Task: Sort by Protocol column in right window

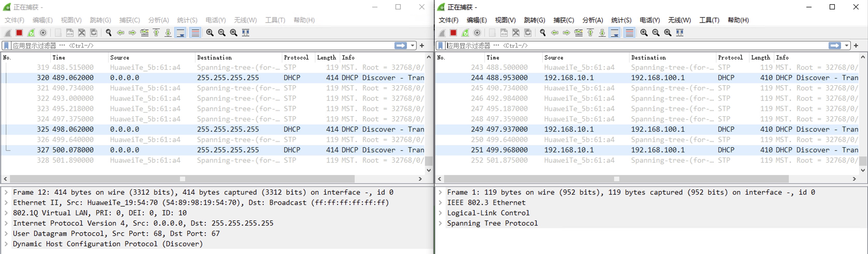Action: pyautogui.click(x=730, y=58)
